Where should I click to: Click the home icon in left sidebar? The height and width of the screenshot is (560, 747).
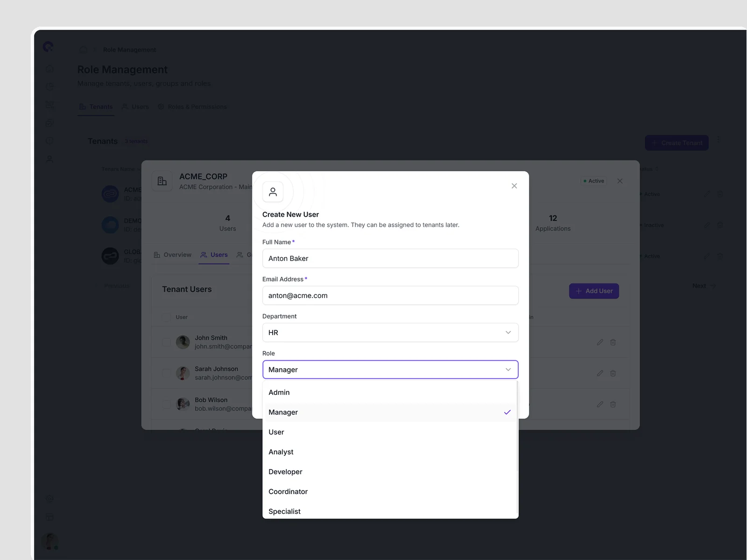coord(49,69)
